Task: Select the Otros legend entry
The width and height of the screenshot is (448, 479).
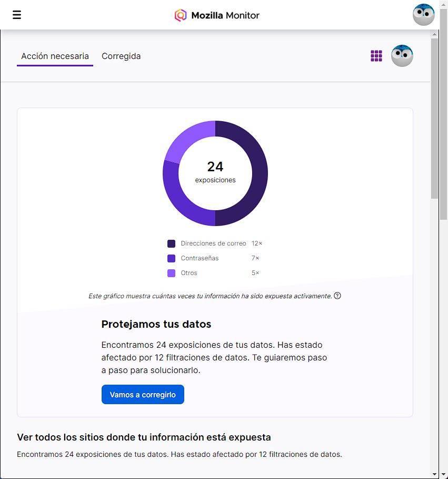Action: click(190, 273)
